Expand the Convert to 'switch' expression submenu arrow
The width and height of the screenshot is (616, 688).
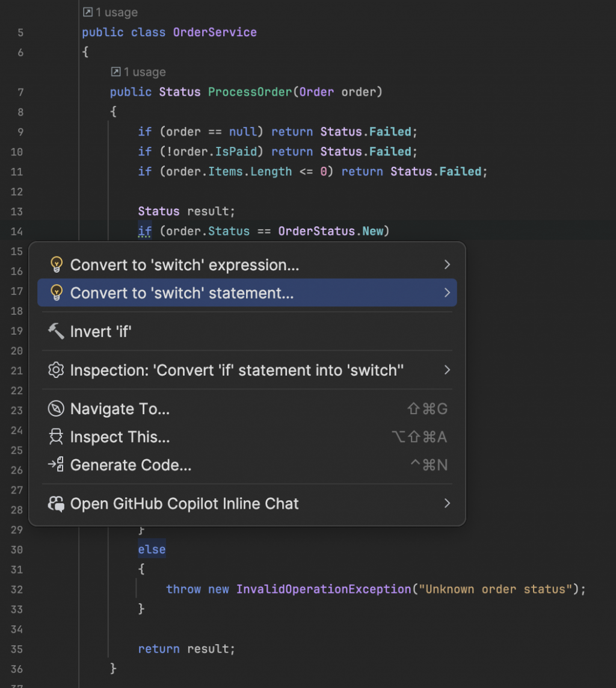(x=447, y=265)
